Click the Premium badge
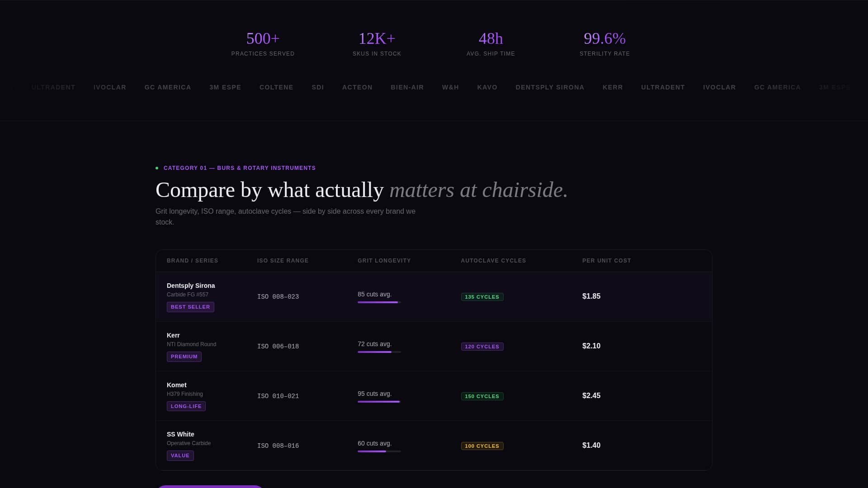Viewport: 868px width, 488px height. click(184, 357)
